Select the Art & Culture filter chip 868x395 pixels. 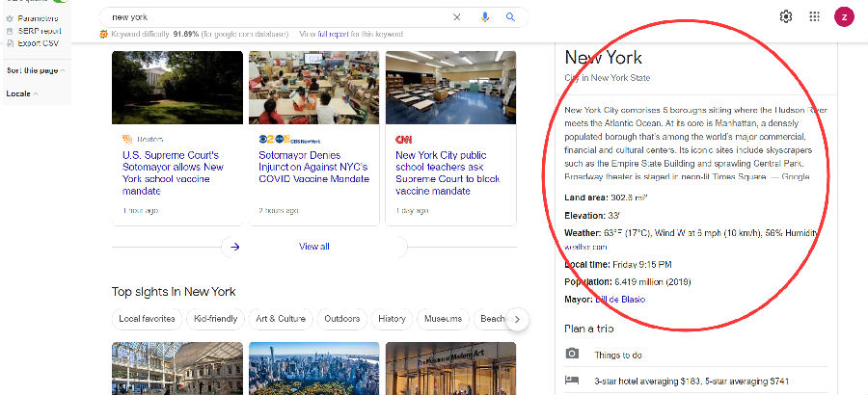click(281, 319)
